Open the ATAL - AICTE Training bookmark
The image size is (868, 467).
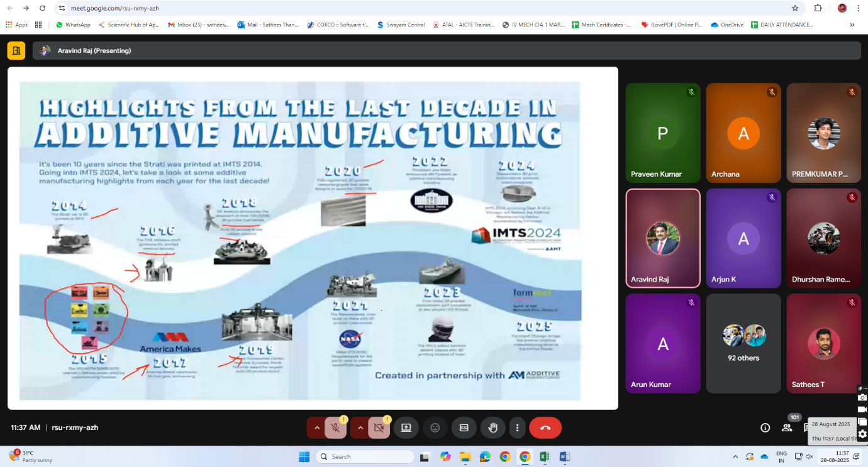tap(464, 25)
